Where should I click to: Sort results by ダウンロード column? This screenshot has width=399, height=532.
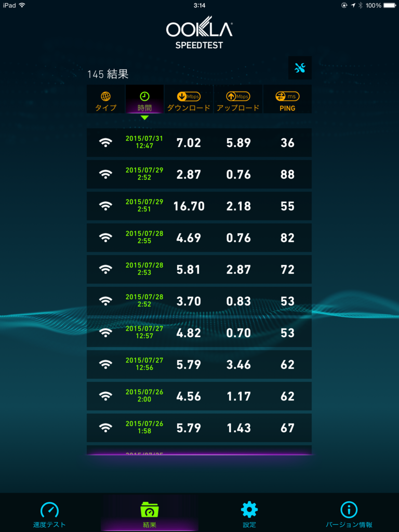point(189,99)
